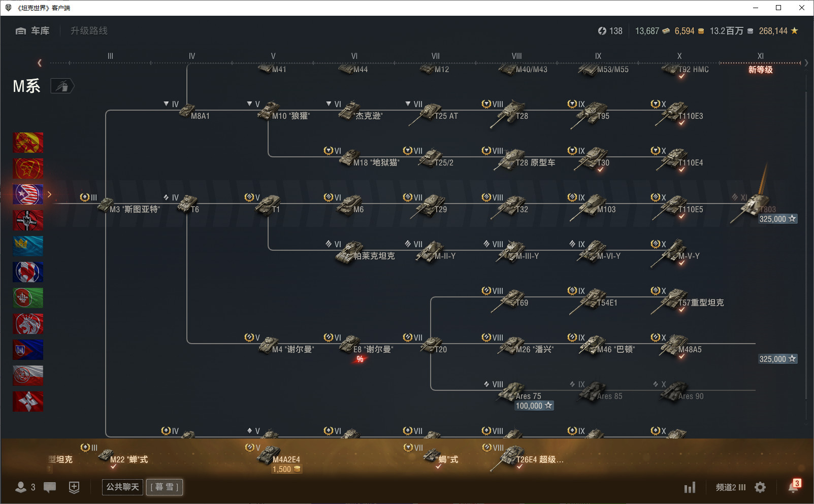Select the Chinese nation flag
The height and width of the screenshot is (504, 814).
(x=28, y=143)
